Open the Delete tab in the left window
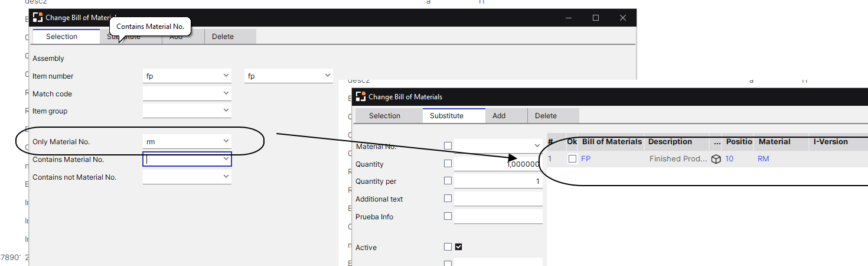Viewport: 868px width, 266px height. 223,37
